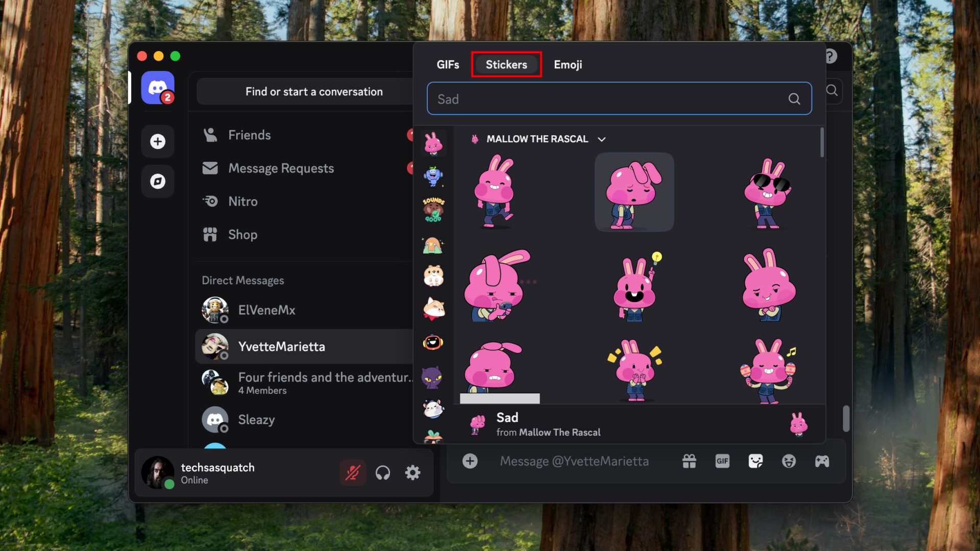Pick the walking Mallow sticker

(494, 191)
